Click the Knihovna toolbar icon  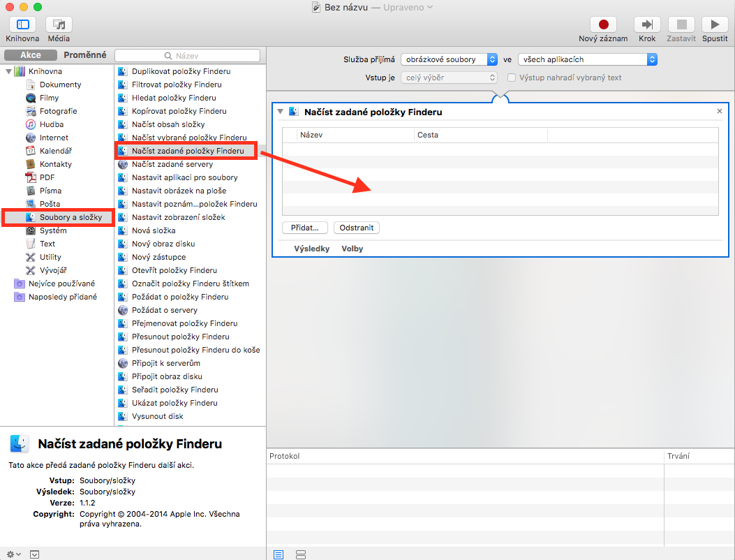[x=22, y=24]
